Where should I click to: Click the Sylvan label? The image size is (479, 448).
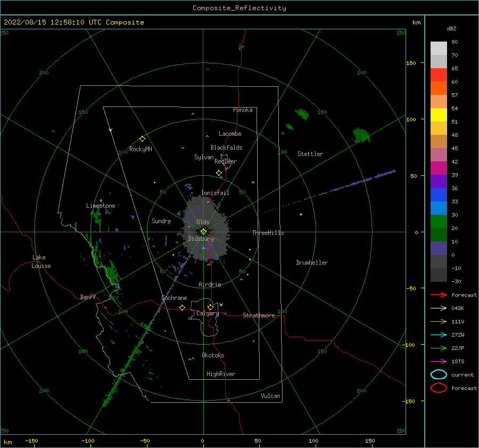204,157
